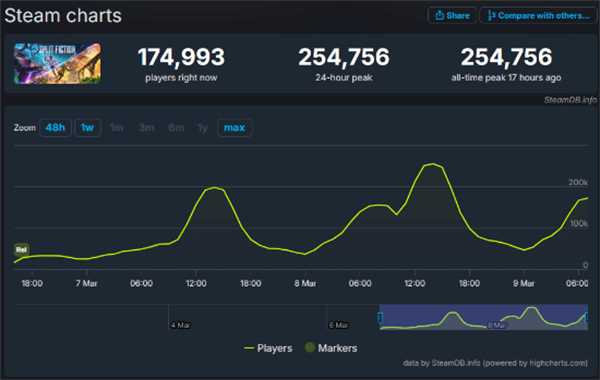This screenshot has width=600, height=380.
Task: Toggle the Markers legend series
Action: point(331,348)
